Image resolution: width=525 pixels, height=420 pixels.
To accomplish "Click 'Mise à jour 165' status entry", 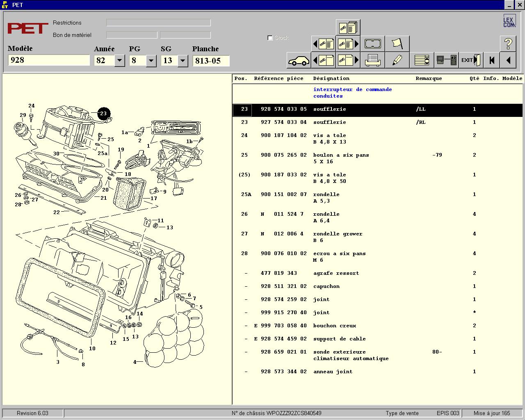I will [x=492, y=413].
